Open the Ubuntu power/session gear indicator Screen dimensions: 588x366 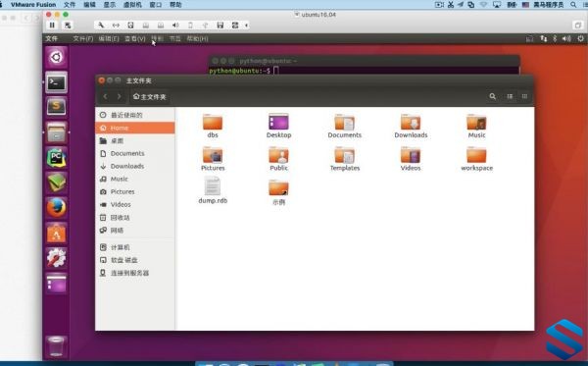(580, 38)
